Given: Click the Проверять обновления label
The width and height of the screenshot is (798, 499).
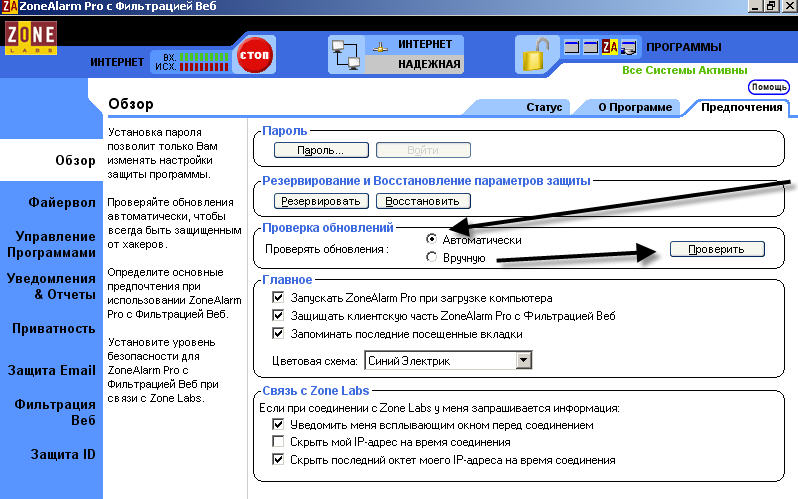Looking at the screenshot, I should pos(327,249).
